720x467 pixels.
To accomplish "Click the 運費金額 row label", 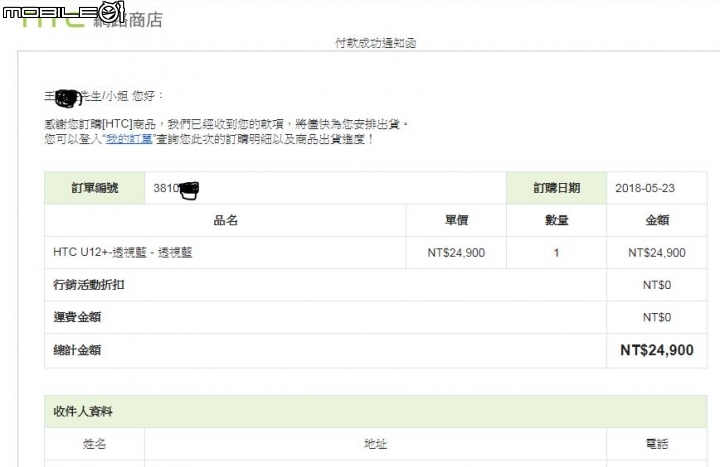I will (x=77, y=317).
